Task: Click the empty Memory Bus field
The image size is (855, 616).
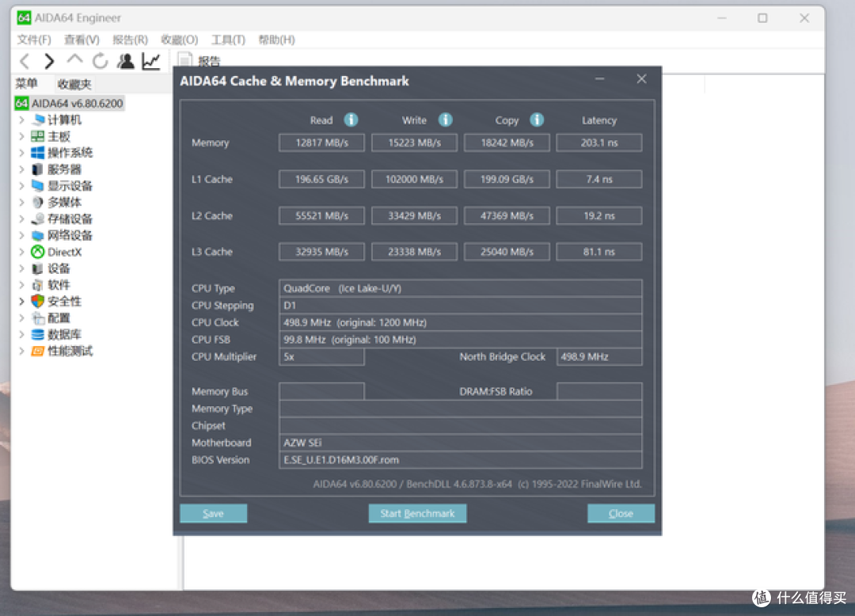Action: 321,391
